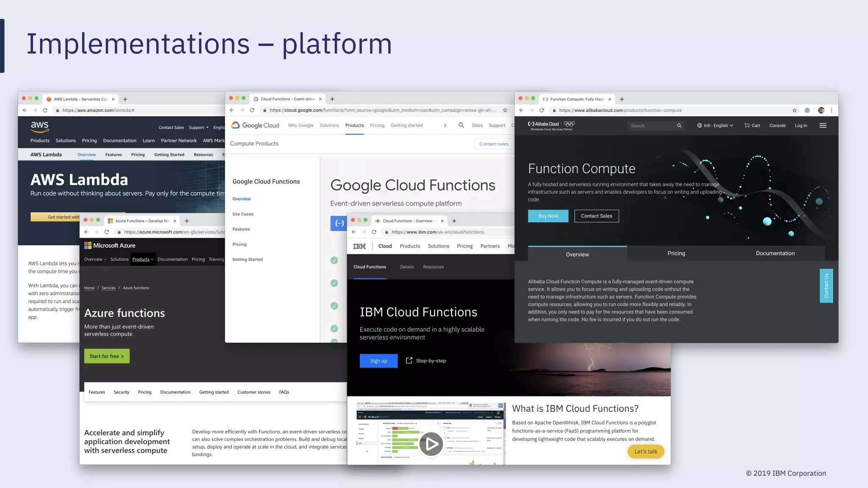This screenshot has height=488, width=868.
Task: Click IBM Partners nav item
Action: pos(490,246)
